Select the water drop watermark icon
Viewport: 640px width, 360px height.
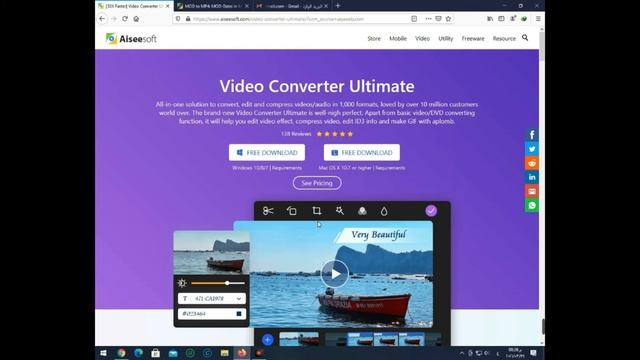click(x=384, y=211)
